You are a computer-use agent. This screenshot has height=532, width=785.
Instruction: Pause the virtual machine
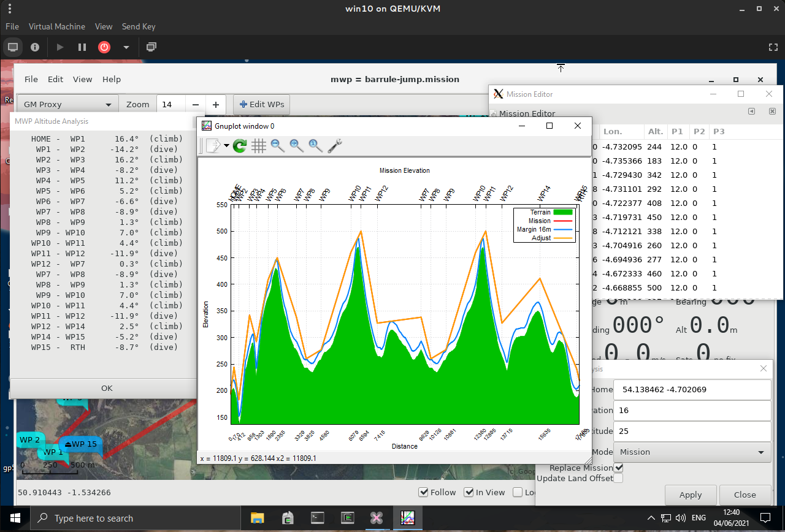[x=82, y=47]
